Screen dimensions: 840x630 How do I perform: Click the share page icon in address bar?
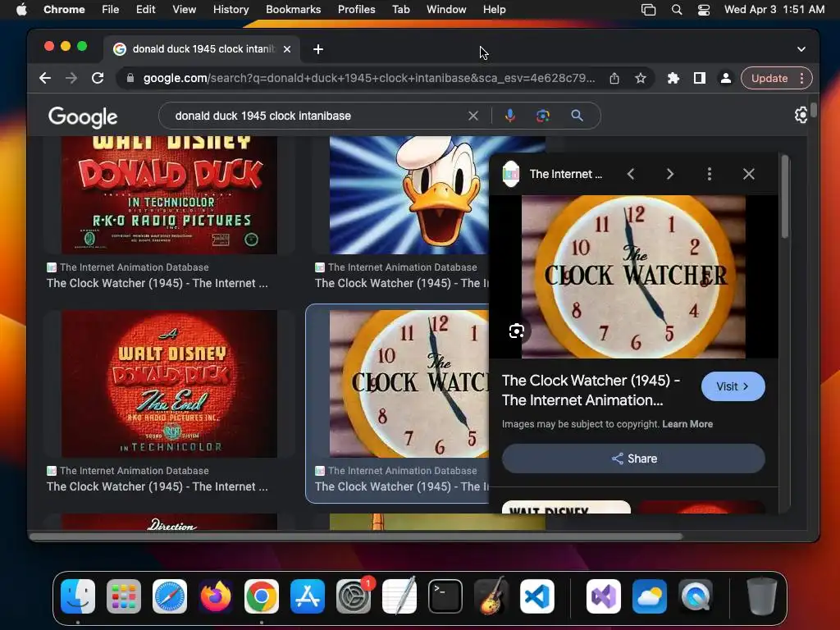(614, 78)
